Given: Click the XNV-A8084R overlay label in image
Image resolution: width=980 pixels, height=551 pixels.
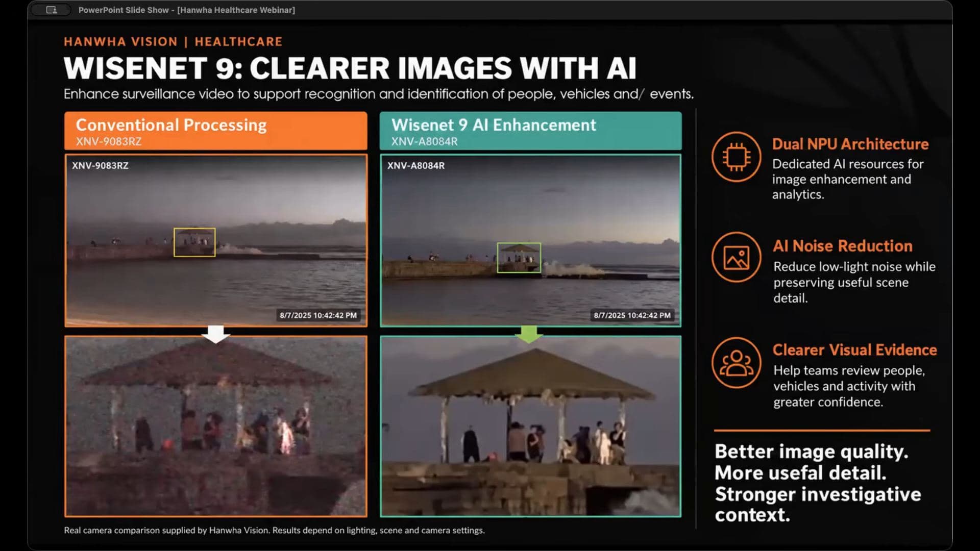Looking at the screenshot, I should (415, 165).
